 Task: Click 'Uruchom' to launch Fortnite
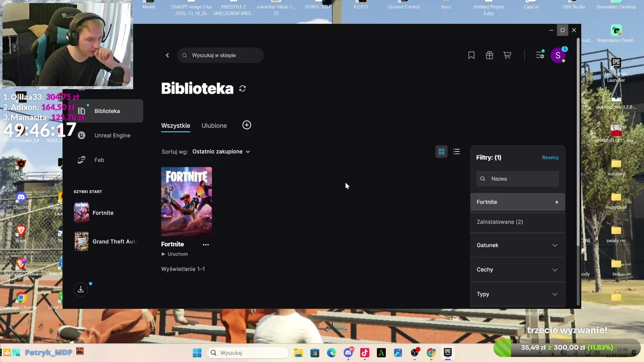tap(175, 254)
